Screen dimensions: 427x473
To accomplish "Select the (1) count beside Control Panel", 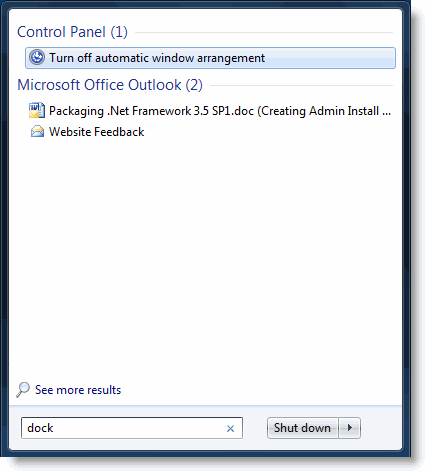I will pos(119,32).
